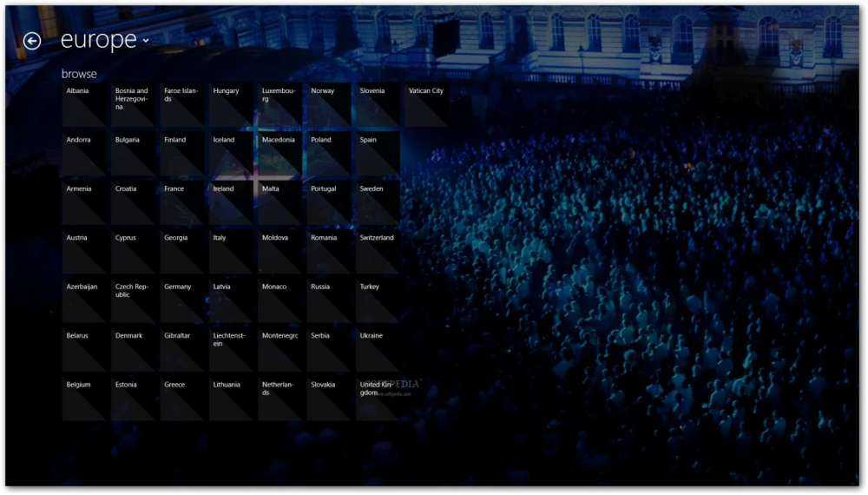The height and width of the screenshot is (495, 868).
Task: Select the Russia tile
Action: 329,301
